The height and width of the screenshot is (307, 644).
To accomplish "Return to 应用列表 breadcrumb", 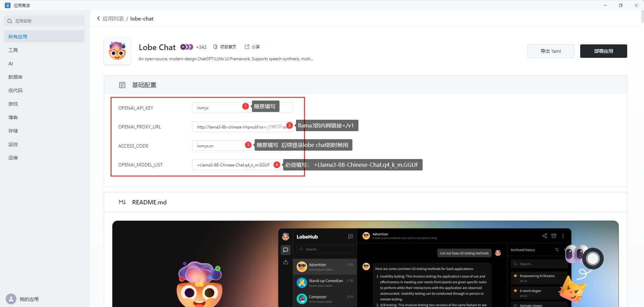I will point(113,18).
